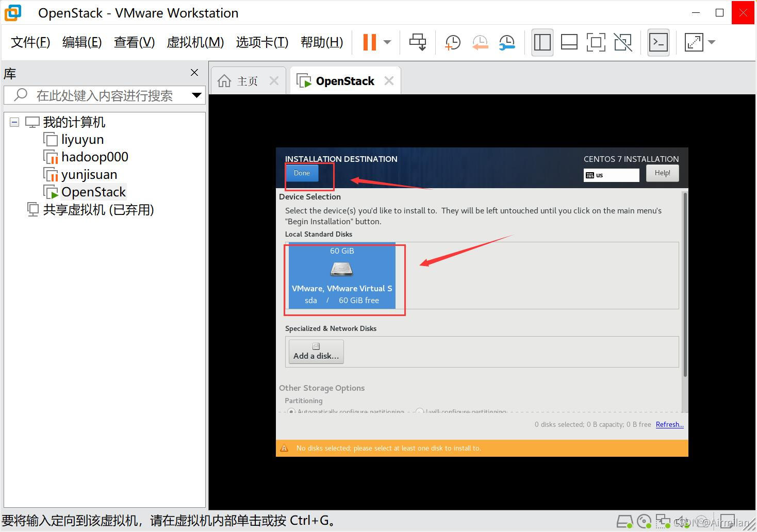Open the 查看(V) menu
The height and width of the screenshot is (532, 757).
coord(134,42)
